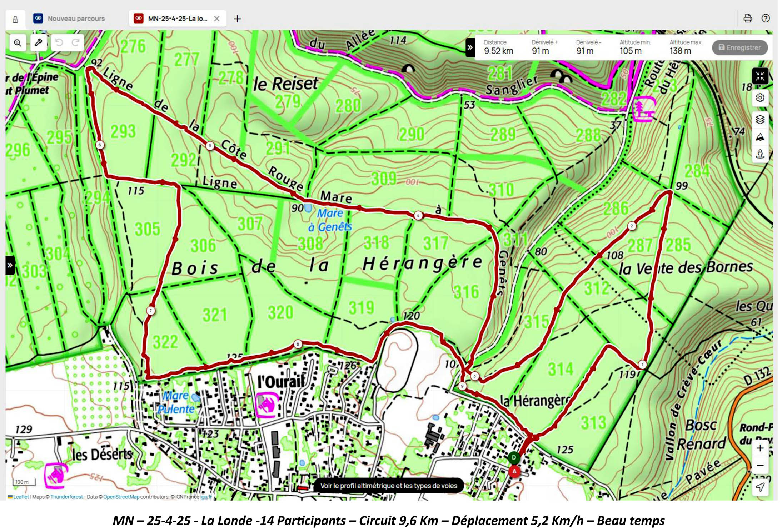Image resolution: width=782 pixels, height=532 pixels.
Task: Zoom in with the plus control
Action: pos(760,448)
